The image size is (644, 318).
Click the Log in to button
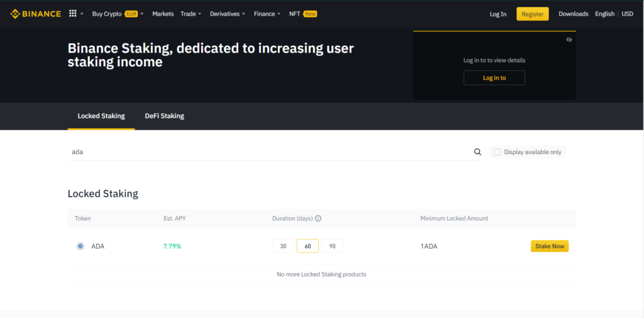tap(494, 77)
